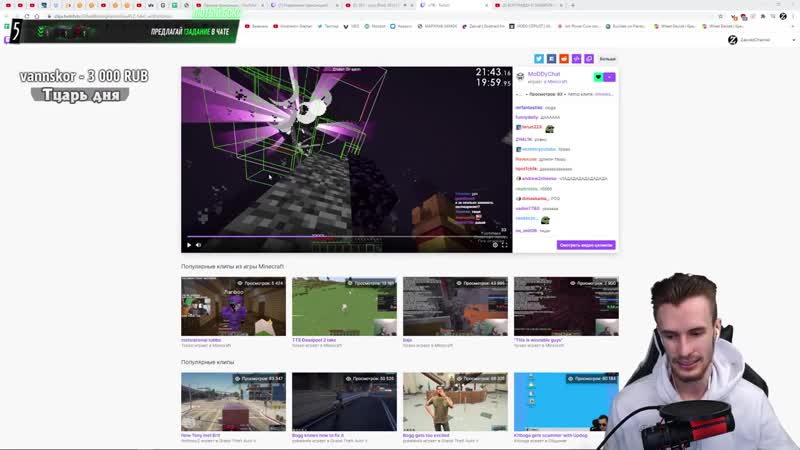Switch to the last YouTube browser tab
The image size is (800, 450).
(x=528, y=5)
